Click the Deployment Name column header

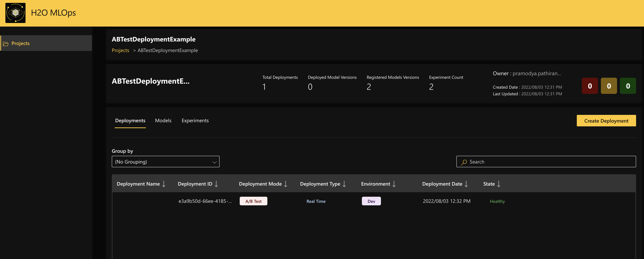point(138,184)
